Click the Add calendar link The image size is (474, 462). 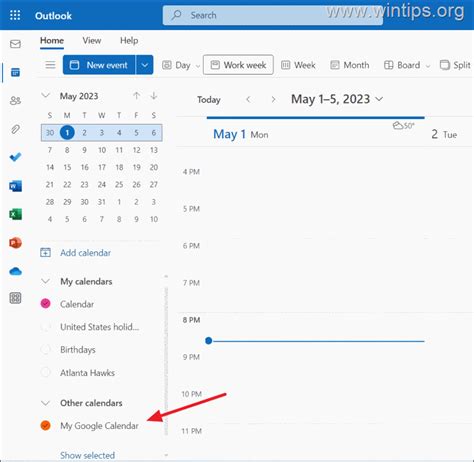(85, 253)
